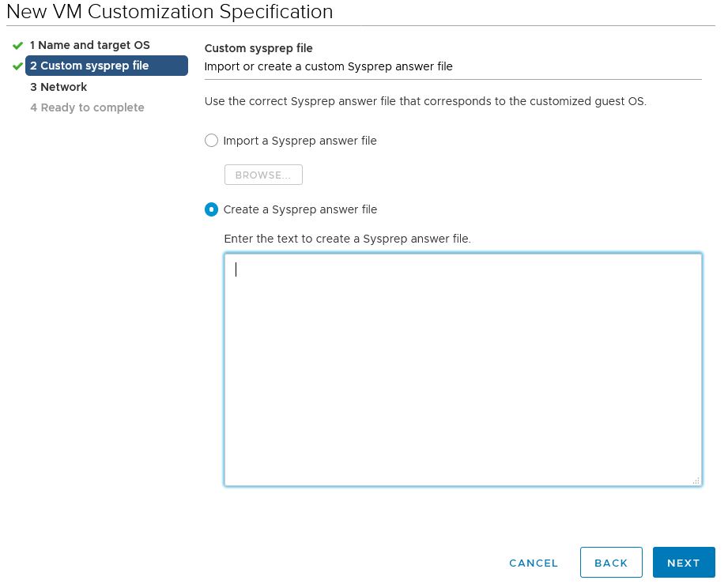This screenshot has width=728, height=584.
Task: Click the New VM Customization Specification title
Action: [x=169, y=12]
